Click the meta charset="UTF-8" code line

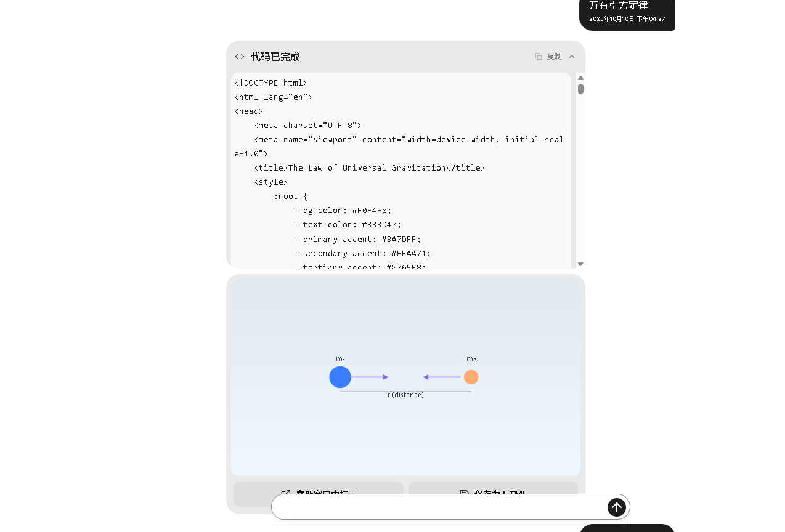[307, 125]
